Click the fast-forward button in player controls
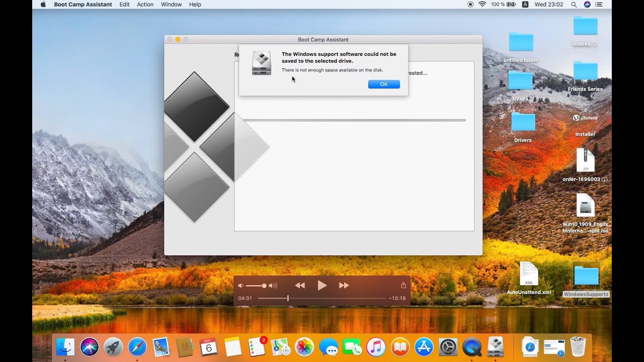644x362 pixels. 344,286
